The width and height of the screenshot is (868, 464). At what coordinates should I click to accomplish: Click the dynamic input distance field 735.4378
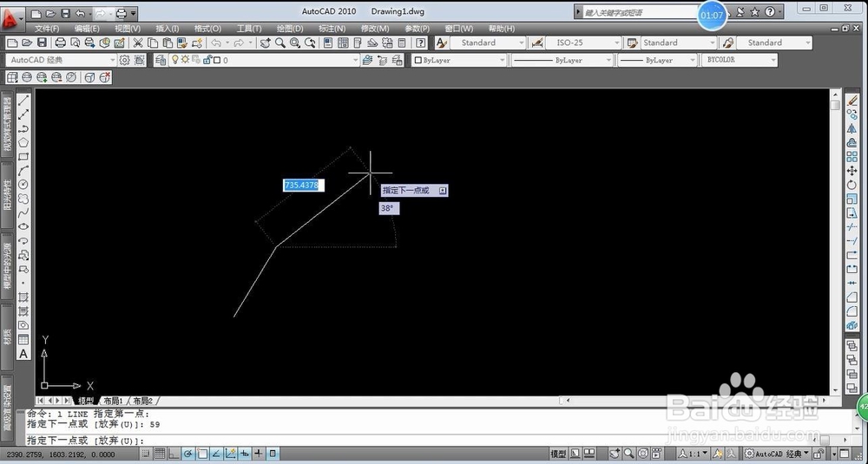click(x=303, y=186)
